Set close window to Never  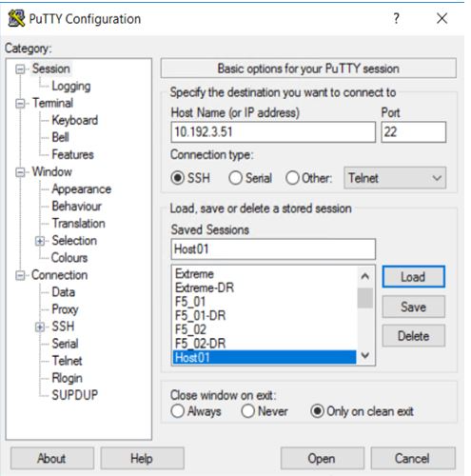click(247, 411)
